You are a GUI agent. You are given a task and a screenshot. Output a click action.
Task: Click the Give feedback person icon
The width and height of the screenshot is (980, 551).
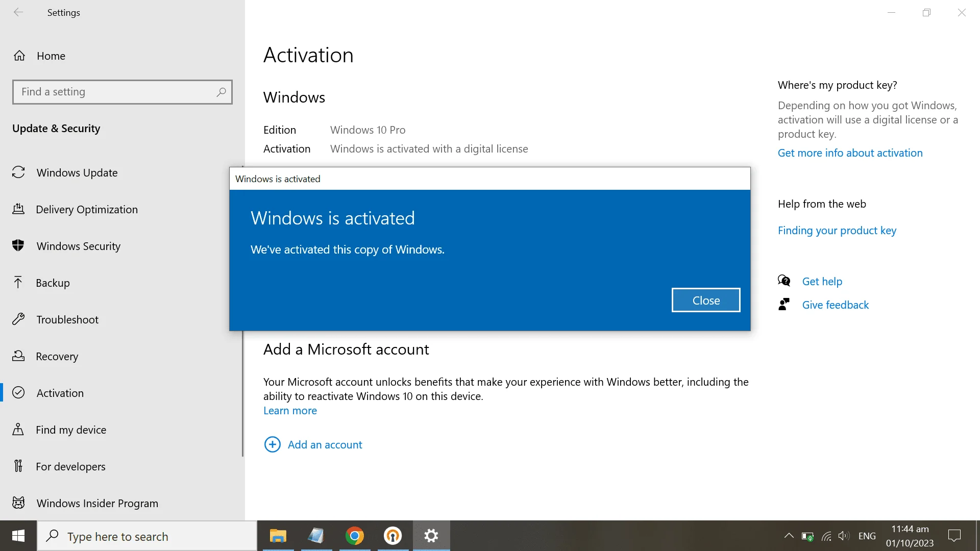coord(784,305)
